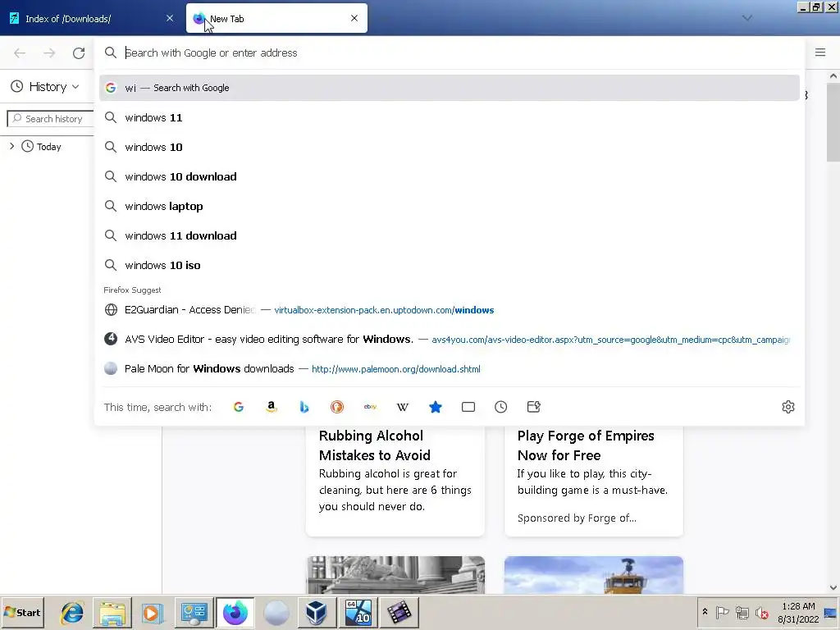Click the Start button
Image resolution: width=840 pixels, height=630 pixels.
(22, 612)
